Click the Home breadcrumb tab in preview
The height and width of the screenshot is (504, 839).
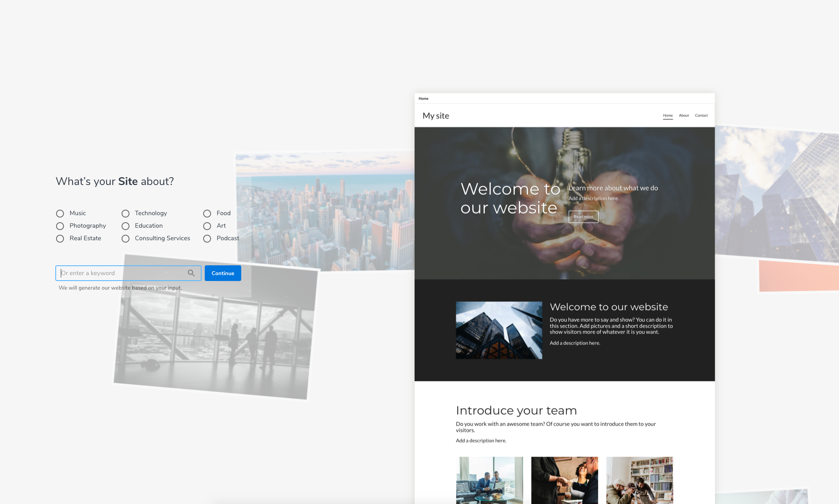(x=423, y=98)
